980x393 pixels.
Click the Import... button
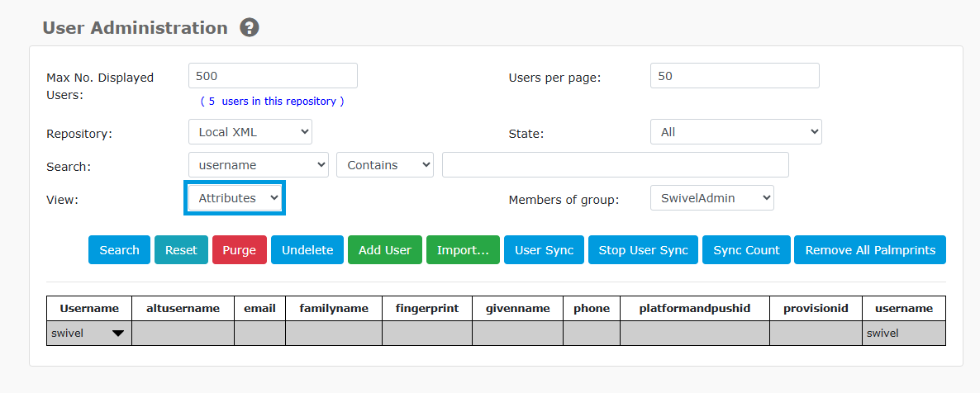pyautogui.click(x=463, y=250)
